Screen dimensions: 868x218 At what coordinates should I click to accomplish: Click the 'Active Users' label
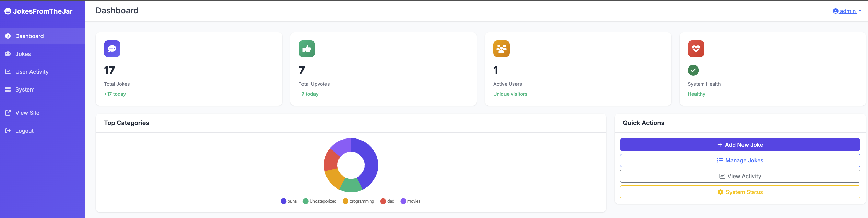point(507,84)
